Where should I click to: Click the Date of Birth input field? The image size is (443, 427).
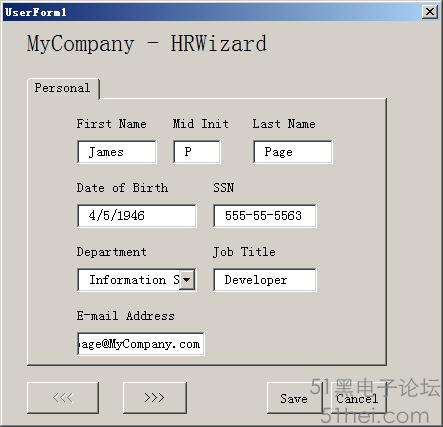137,216
